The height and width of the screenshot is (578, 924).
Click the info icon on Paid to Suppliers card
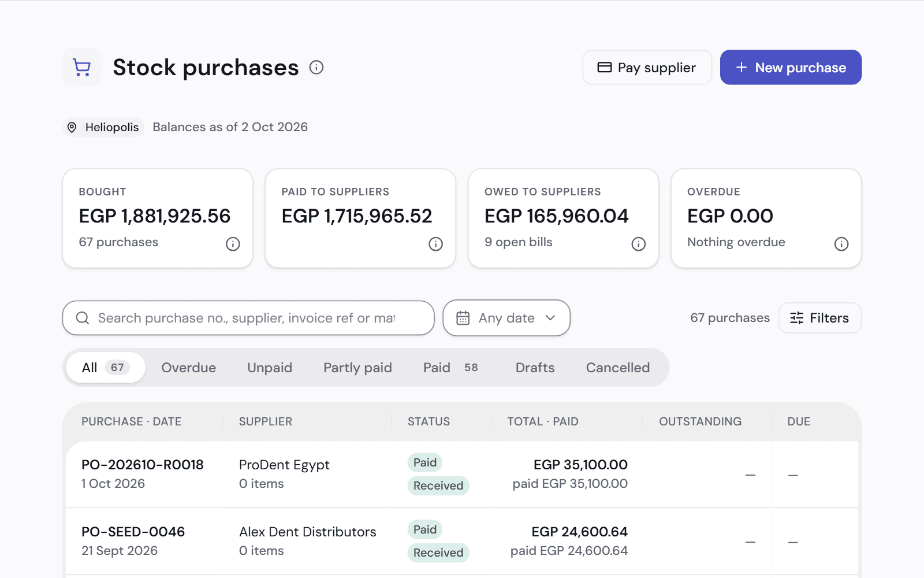click(x=435, y=244)
